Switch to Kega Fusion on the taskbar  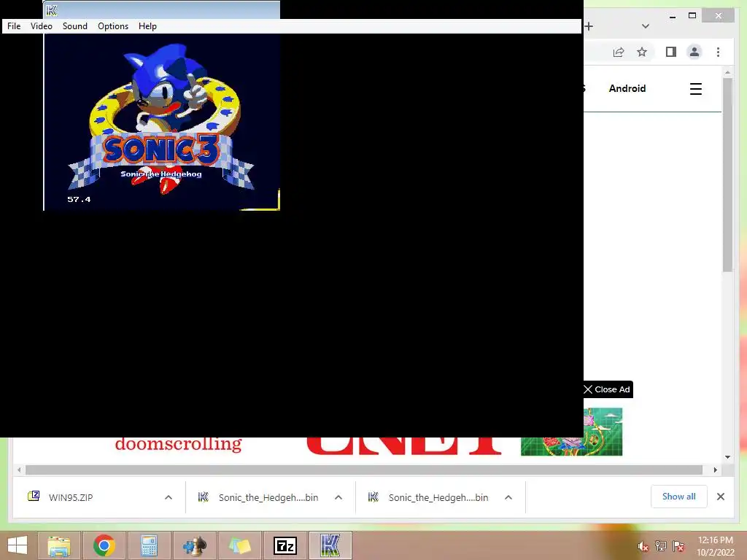pyautogui.click(x=330, y=545)
